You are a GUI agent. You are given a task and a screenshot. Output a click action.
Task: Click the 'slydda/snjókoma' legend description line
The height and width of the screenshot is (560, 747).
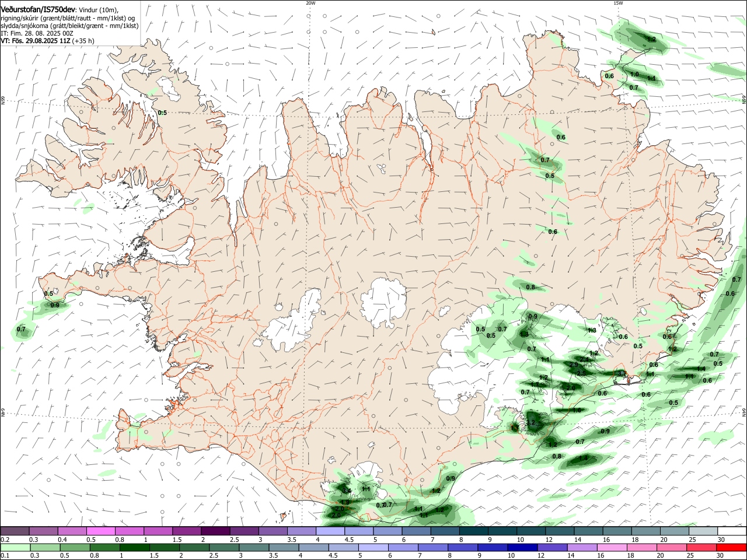tap(69, 26)
